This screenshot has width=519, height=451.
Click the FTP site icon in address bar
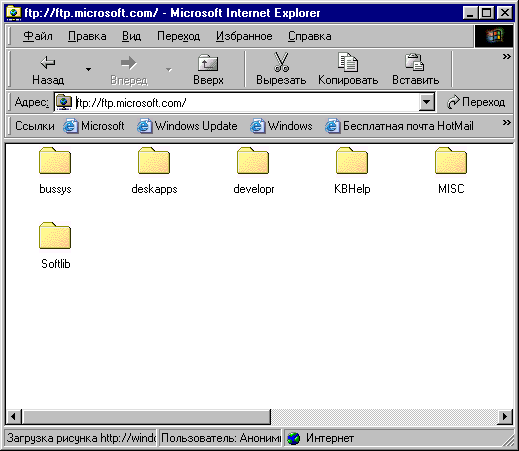tap(64, 102)
